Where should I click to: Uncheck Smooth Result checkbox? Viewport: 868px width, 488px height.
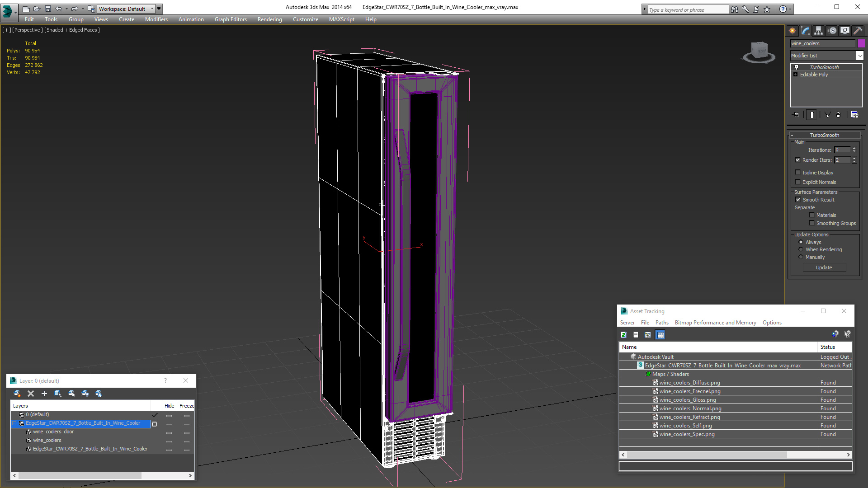click(798, 200)
